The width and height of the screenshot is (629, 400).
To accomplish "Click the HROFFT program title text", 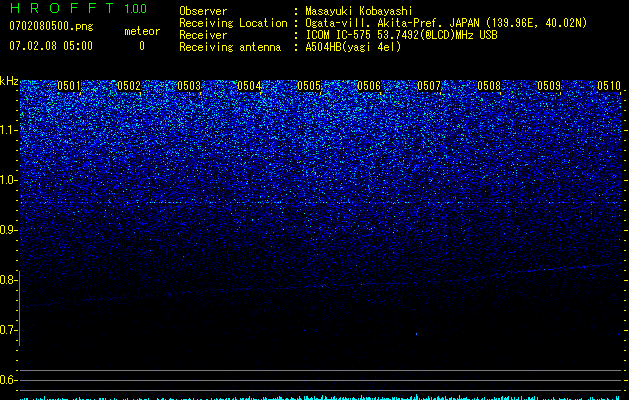I will (62, 8).
